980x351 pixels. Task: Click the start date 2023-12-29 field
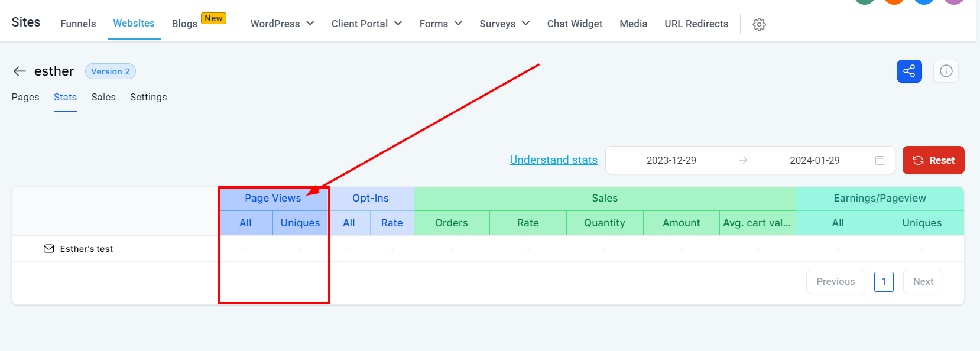coord(671,161)
